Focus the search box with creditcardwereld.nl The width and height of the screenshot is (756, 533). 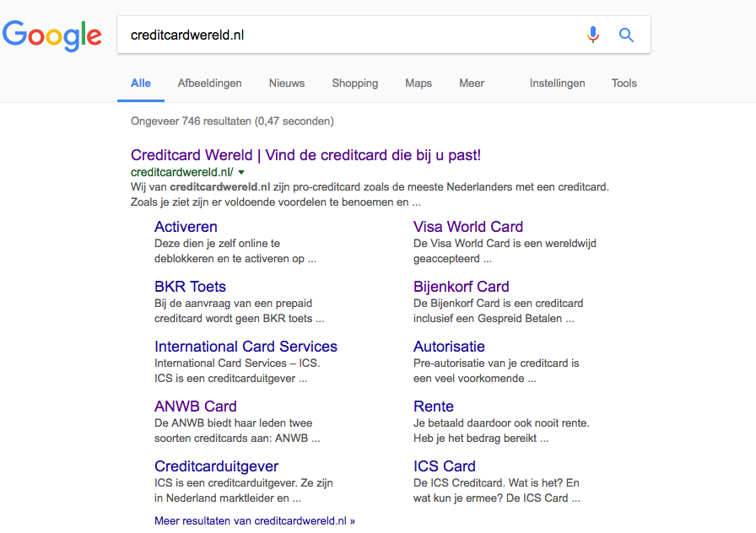coord(383,35)
